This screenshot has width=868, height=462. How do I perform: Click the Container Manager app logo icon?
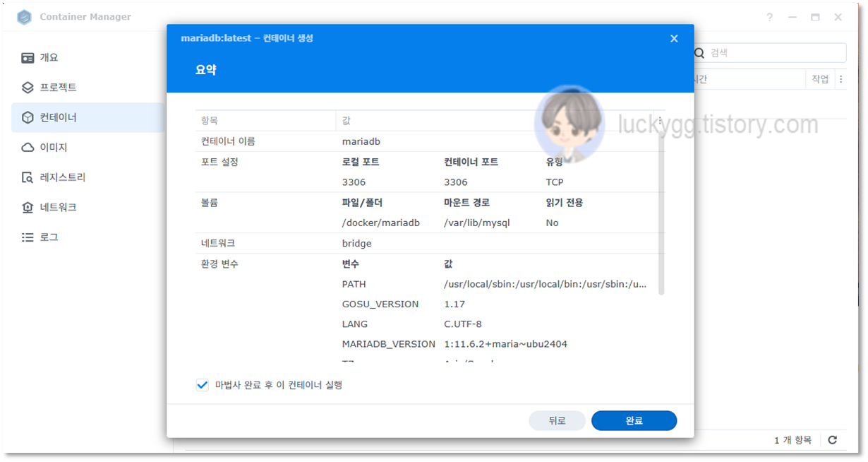click(25, 17)
